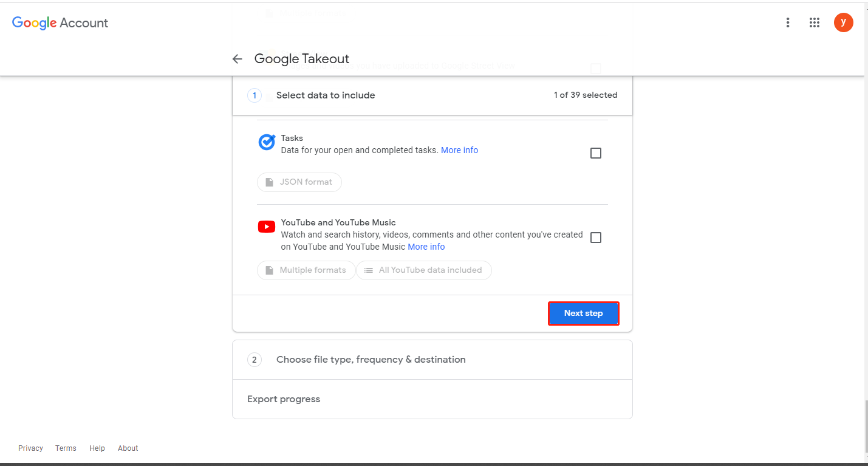The height and width of the screenshot is (466, 868).
Task: Open Choose file type, frequency & destination
Action: click(x=370, y=359)
